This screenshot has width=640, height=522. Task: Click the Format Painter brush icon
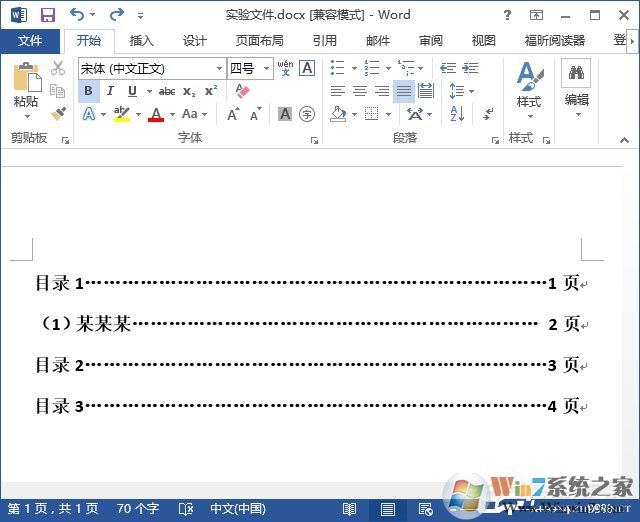point(58,114)
